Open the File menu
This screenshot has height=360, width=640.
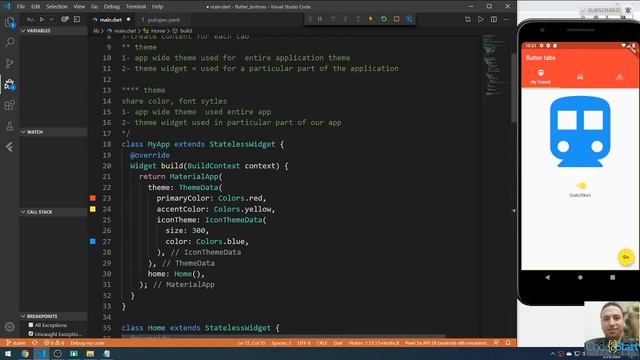click(21, 7)
